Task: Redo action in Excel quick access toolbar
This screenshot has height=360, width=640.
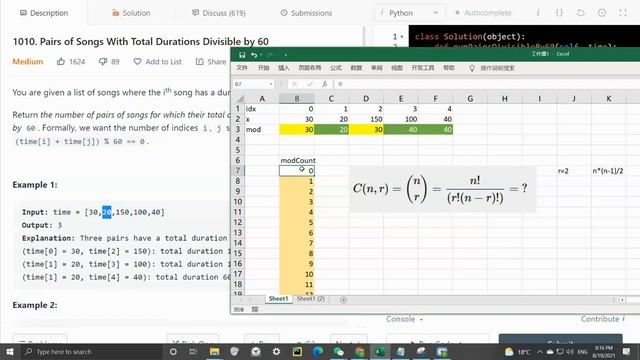Action: 269,55
